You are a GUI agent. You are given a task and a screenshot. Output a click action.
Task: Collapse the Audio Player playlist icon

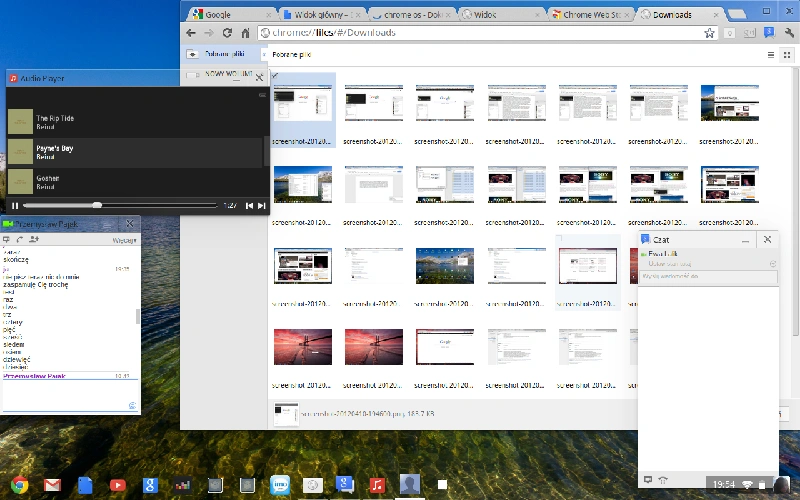[262, 95]
